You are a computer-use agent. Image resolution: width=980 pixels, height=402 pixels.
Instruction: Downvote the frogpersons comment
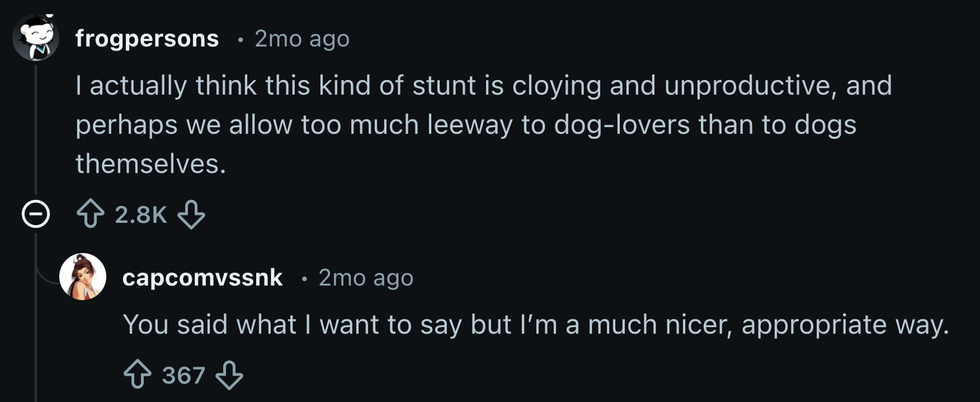[191, 214]
